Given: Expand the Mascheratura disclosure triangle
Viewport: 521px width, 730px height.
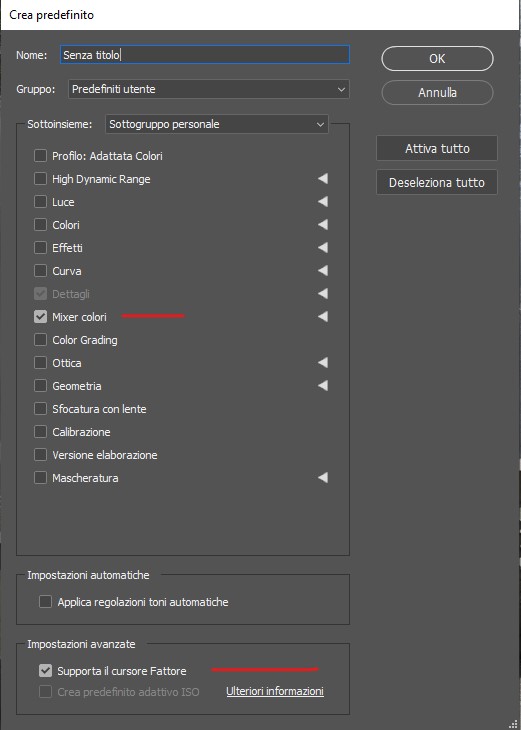Looking at the screenshot, I should pos(323,478).
